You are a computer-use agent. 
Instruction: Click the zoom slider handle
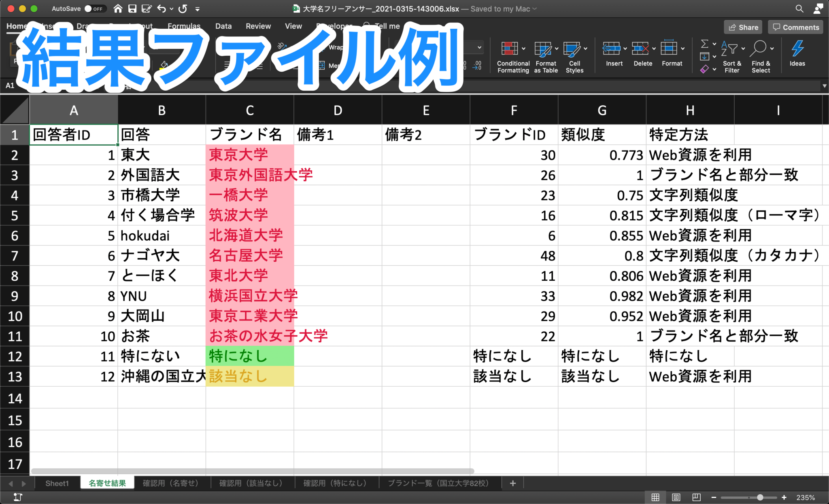point(760,498)
